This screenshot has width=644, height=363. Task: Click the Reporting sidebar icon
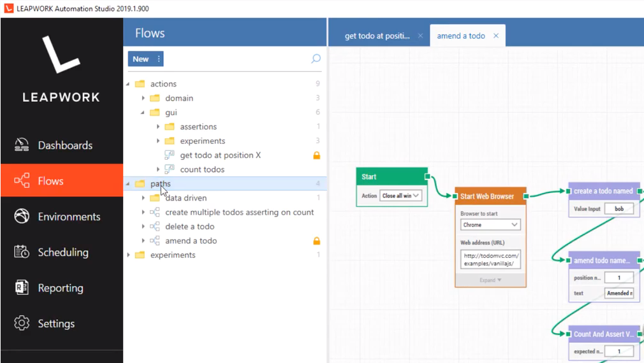tap(22, 288)
